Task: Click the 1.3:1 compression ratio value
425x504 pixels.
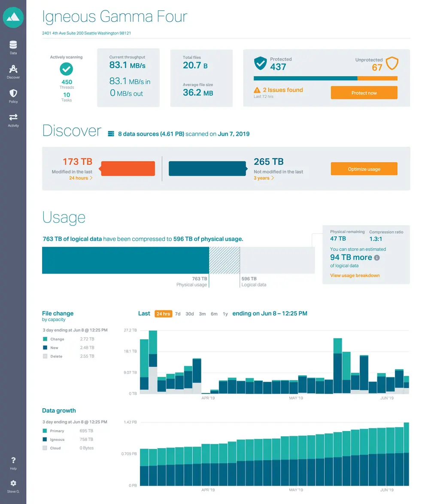Action: click(376, 239)
